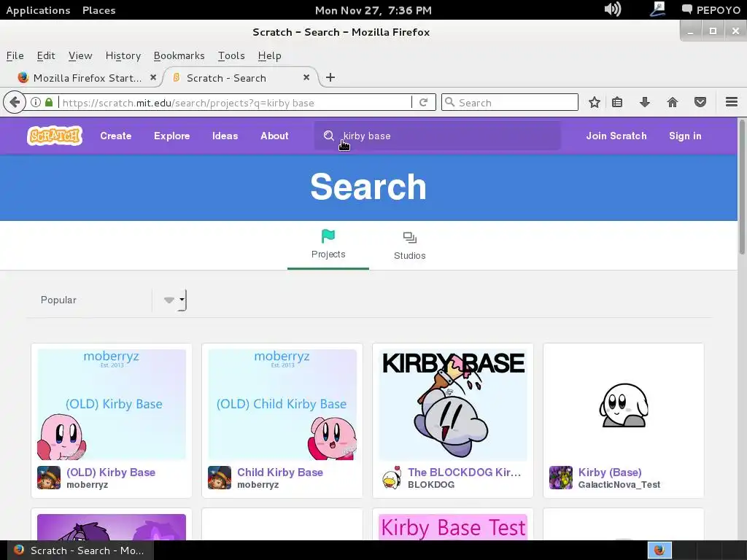Screen dimensions: 747x560
Task: Click the Scratch kirby base search field
Action: pyautogui.click(x=437, y=136)
